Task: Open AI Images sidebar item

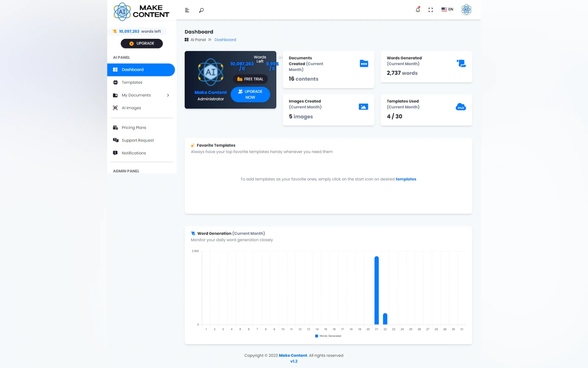Action: [x=131, y=108]
